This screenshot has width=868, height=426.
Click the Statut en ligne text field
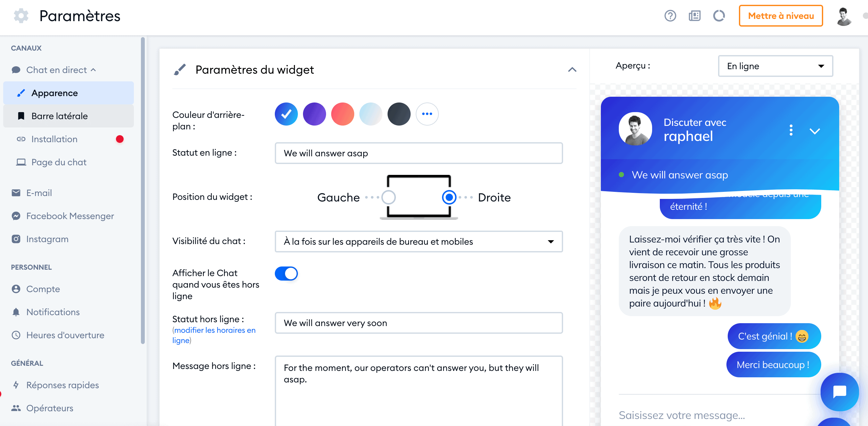[419, 153]
